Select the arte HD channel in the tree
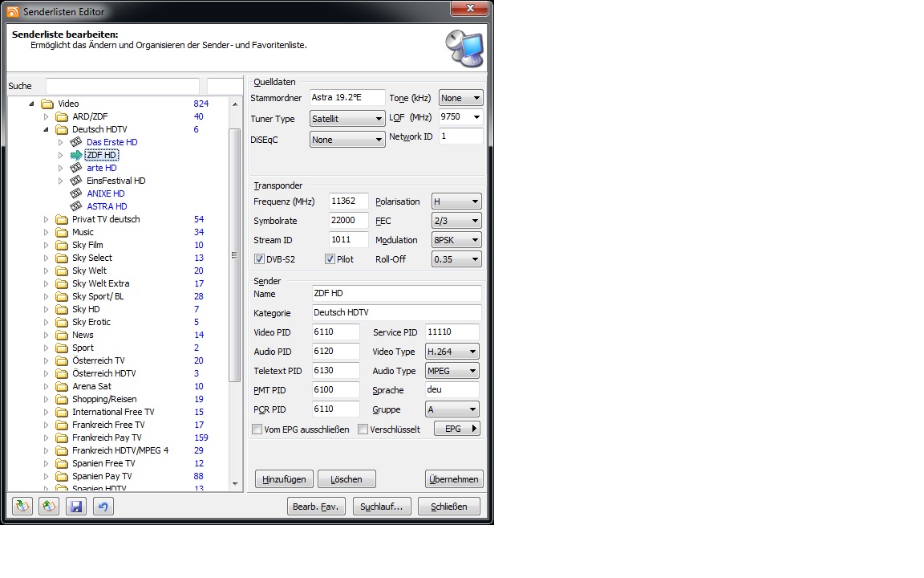 point(101,168)
